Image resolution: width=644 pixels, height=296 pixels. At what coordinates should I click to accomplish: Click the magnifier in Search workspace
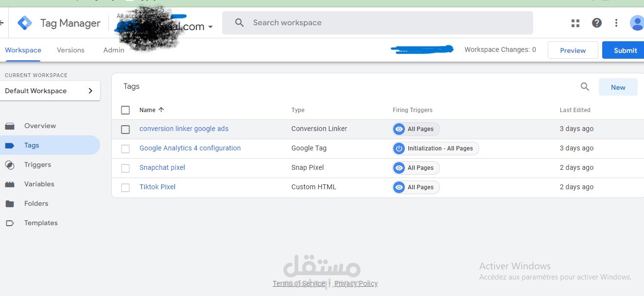239,23
